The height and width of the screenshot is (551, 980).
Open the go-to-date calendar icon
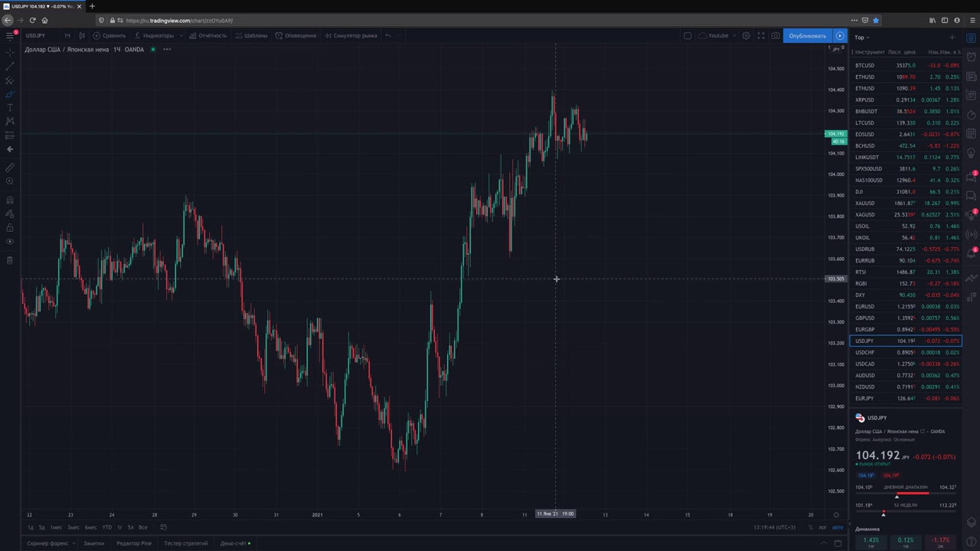tap(163, 527)
